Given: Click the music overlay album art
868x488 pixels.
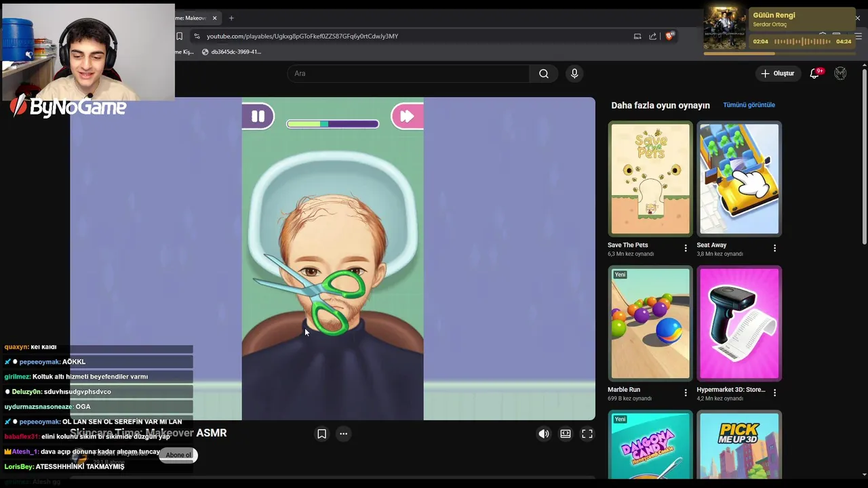Looking at the screenshot, I should (725, 28).
